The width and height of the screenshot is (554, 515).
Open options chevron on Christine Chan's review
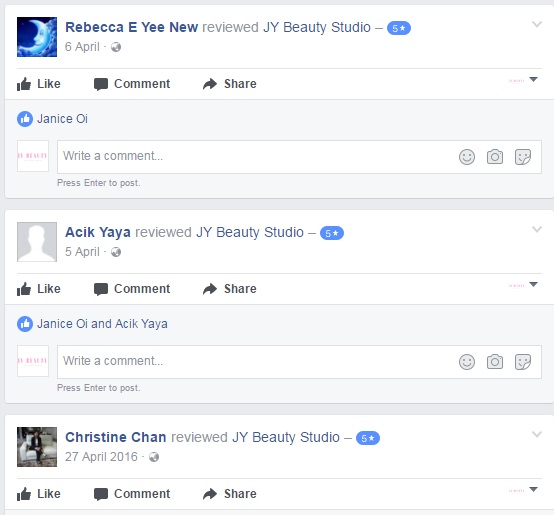(x=537, y=434)
